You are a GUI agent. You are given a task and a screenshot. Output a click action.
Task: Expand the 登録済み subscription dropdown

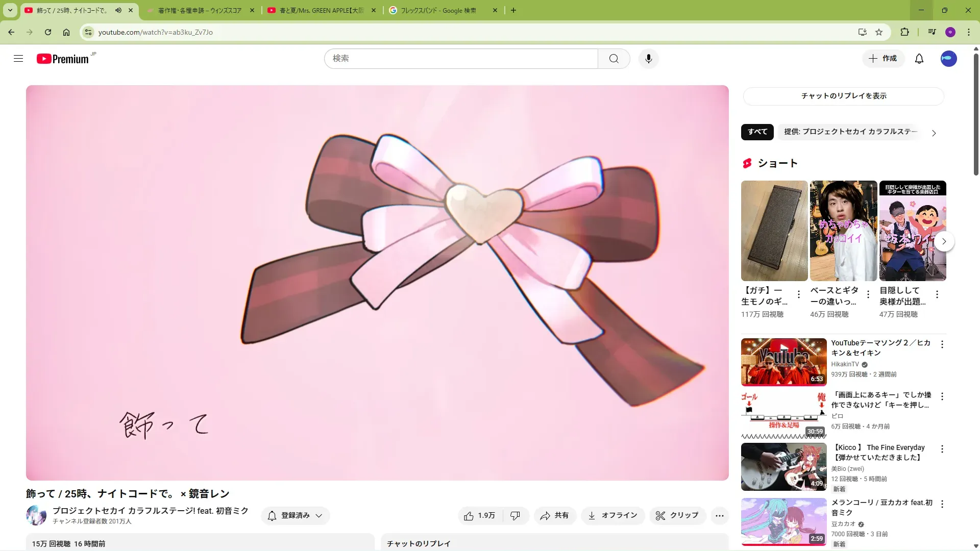coord(295,516)
